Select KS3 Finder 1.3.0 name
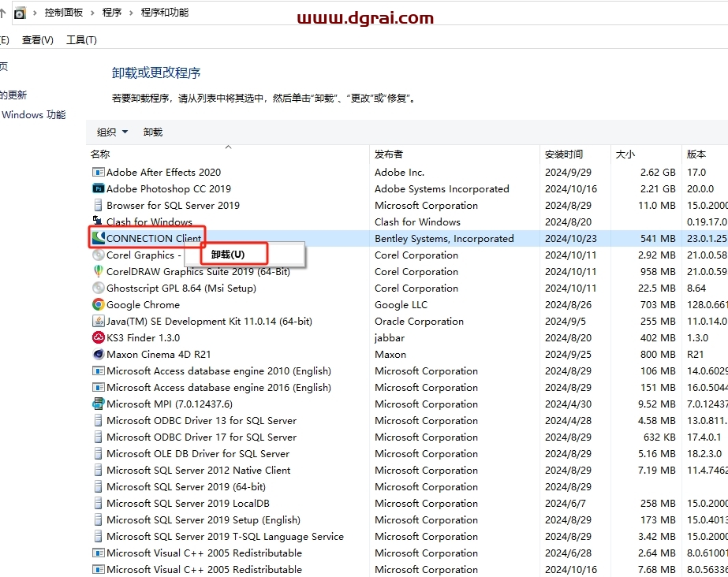The image size is (728, 577). click(143, 337)
